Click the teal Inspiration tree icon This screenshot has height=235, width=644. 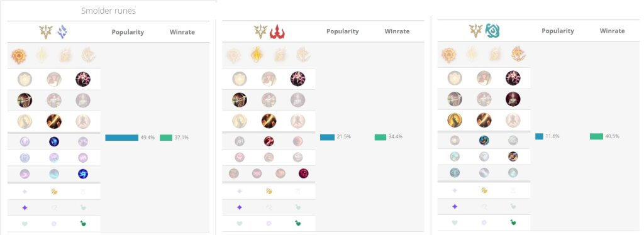[492, 31]
